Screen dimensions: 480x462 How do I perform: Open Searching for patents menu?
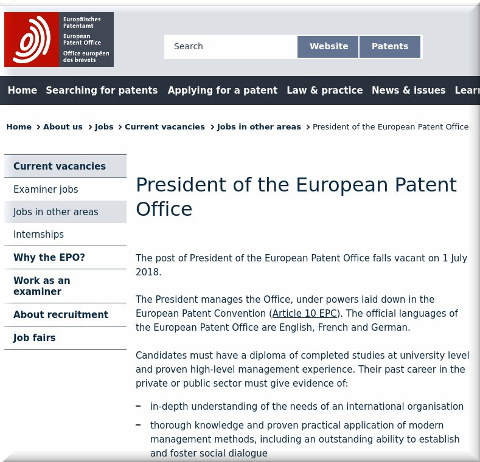(x=102, y=90)
